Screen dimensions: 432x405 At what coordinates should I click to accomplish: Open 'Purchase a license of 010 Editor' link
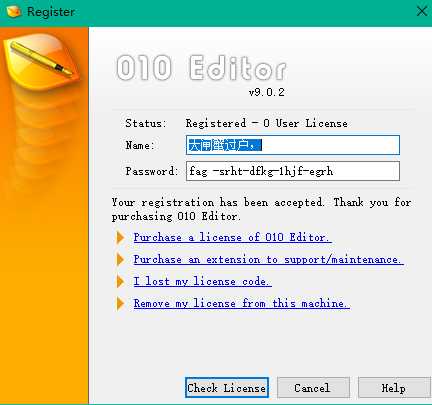(232, 237)
